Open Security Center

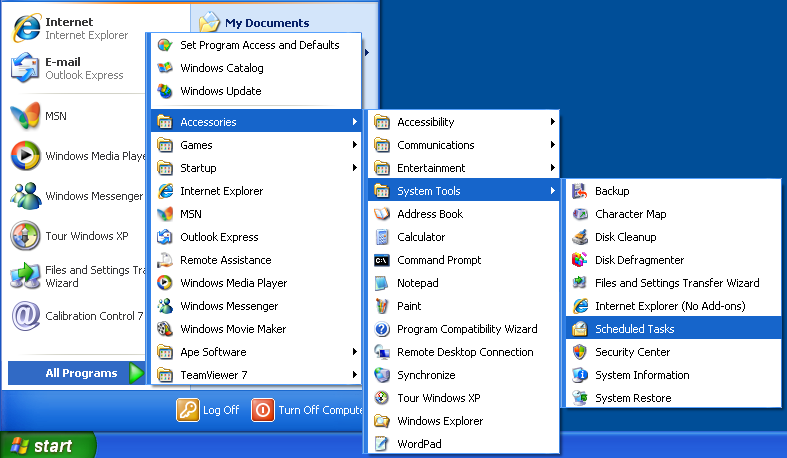tap(674, 352)
